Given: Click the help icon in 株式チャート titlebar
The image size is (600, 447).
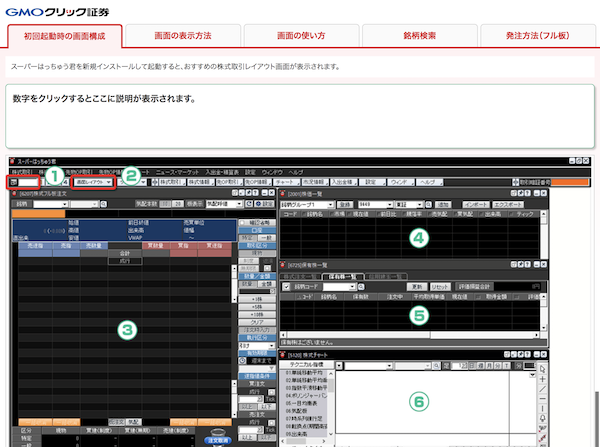Looking at the screenshot, I should pyautogui.click(x=528, y=354).
